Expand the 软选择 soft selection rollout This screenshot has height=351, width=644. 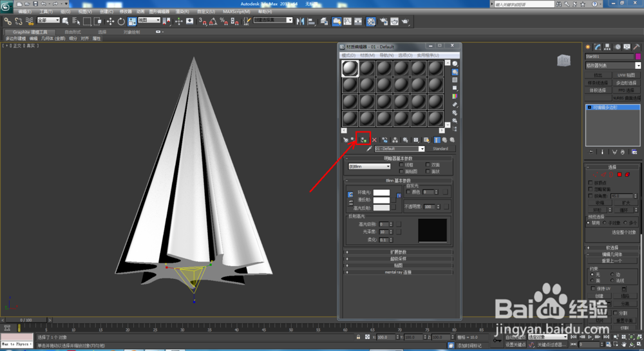tap(612, 247)
